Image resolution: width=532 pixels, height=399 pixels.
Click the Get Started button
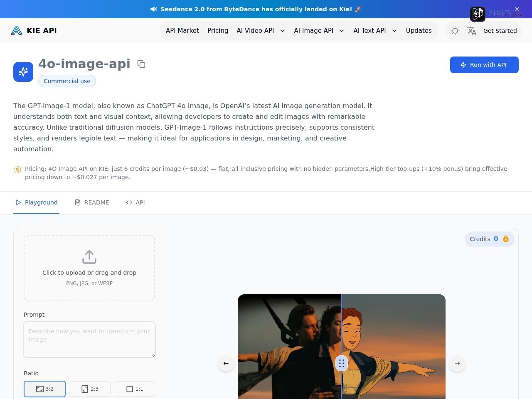(500, 31)
